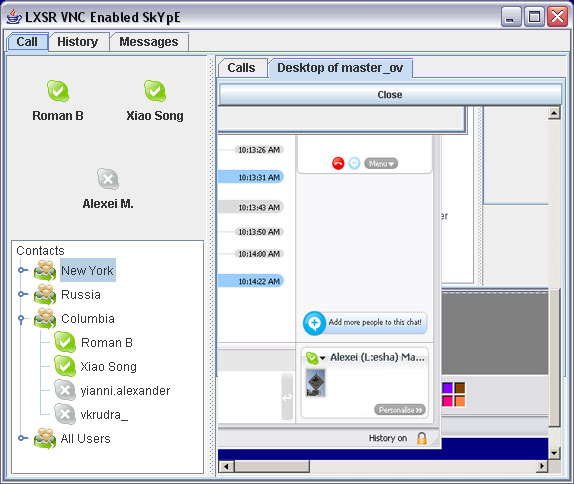This screenshot has width=574, height=484.
Task: Click the Alexei M. name label
Action: point(108,204)
